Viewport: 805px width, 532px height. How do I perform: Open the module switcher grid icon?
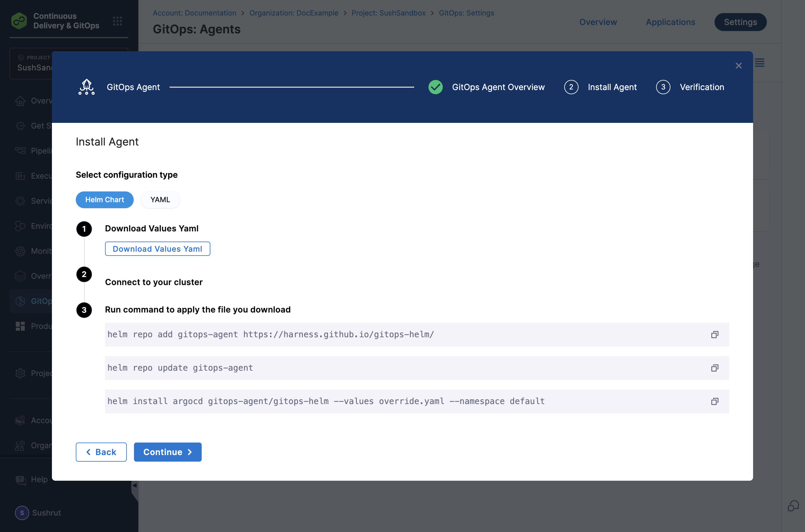tap(118, 21)
